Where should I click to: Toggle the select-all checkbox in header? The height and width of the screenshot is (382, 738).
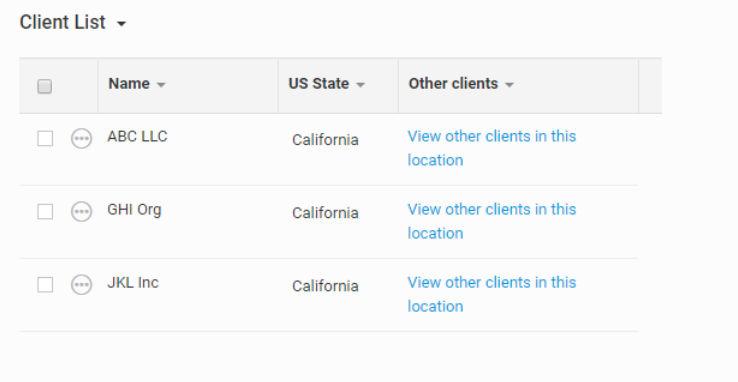pyautogui.click(x=45, y=87)
